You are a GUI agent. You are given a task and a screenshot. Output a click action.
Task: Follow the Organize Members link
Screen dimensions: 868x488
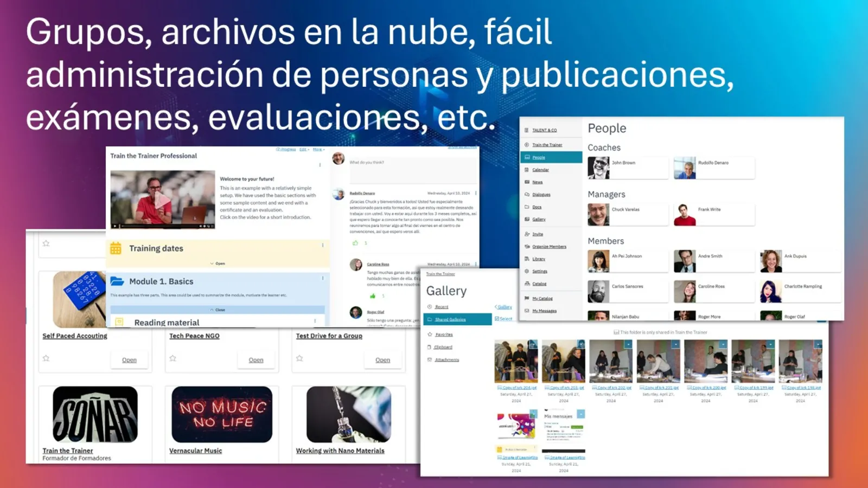(x=550, y=247)
